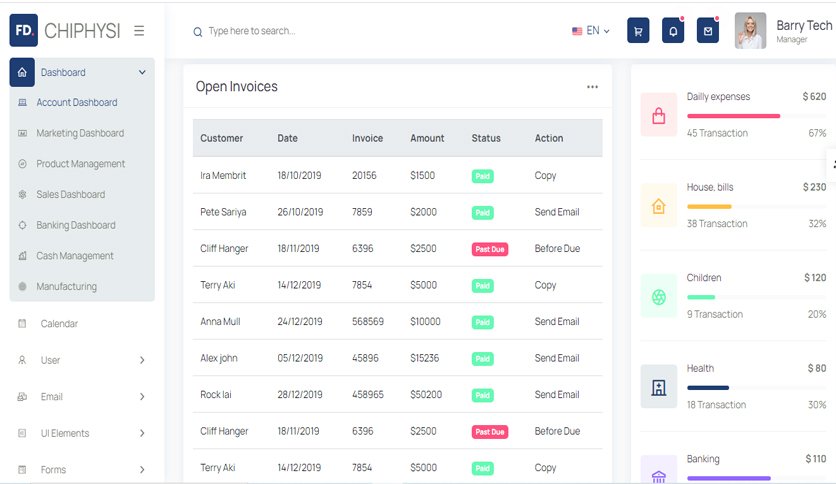The width and height of the screenshot is (836, 484).
Task: Click the Account Dashboard laptop icon
Action: tap(22, 102)
